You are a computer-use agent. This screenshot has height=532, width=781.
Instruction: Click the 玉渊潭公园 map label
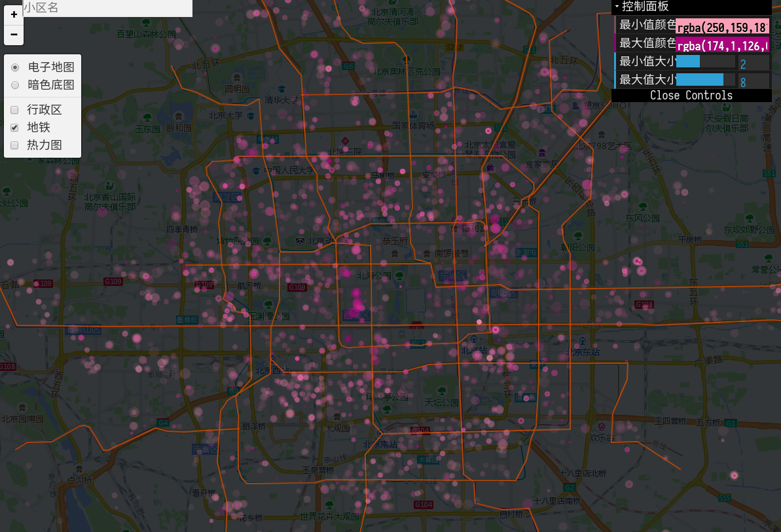[x=268, y=317]
